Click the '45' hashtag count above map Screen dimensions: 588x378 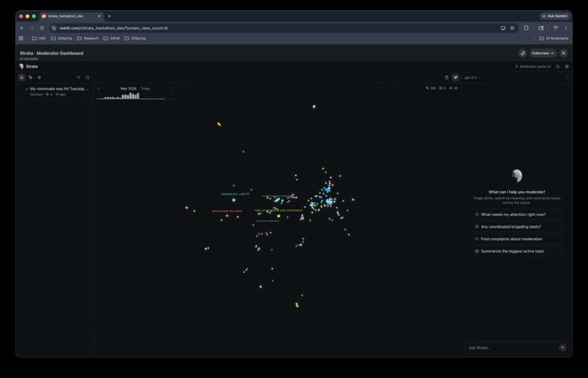pos(453,88)
